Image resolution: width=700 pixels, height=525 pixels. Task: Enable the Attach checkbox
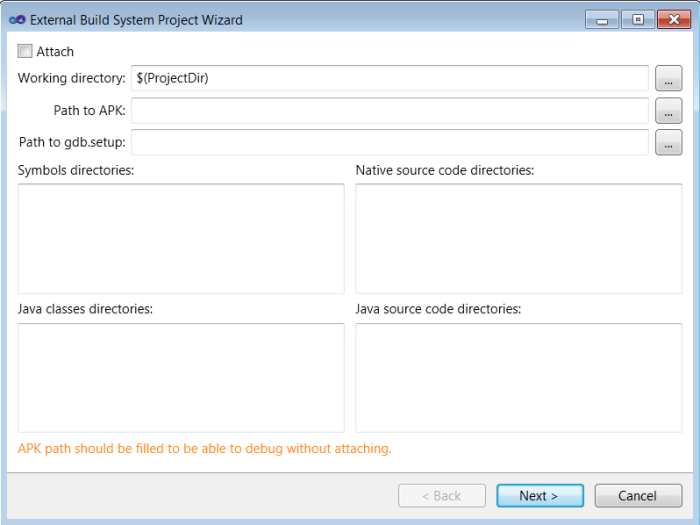click(x=25, y=51)
